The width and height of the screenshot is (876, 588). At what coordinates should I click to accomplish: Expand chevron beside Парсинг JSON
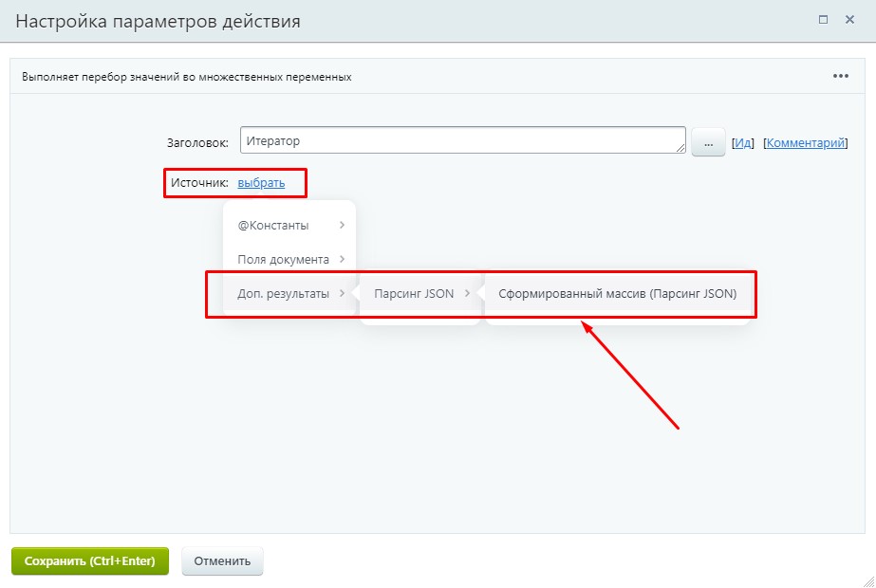[467, 293]
